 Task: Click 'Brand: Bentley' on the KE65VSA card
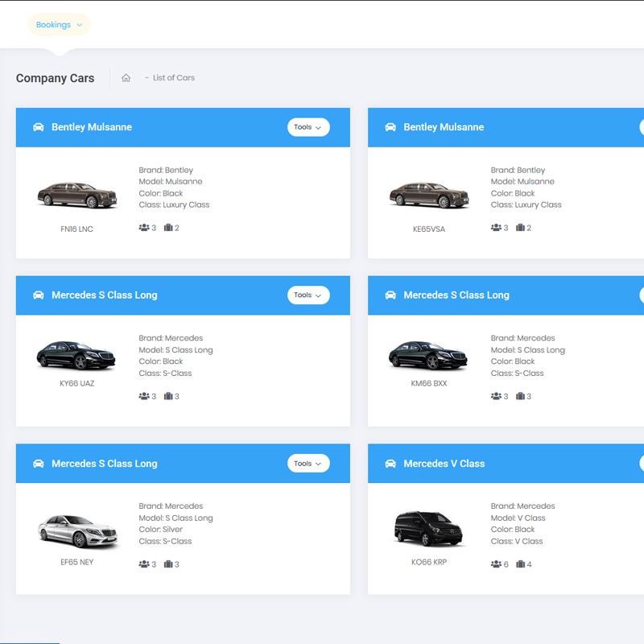[x=518, y=170]
